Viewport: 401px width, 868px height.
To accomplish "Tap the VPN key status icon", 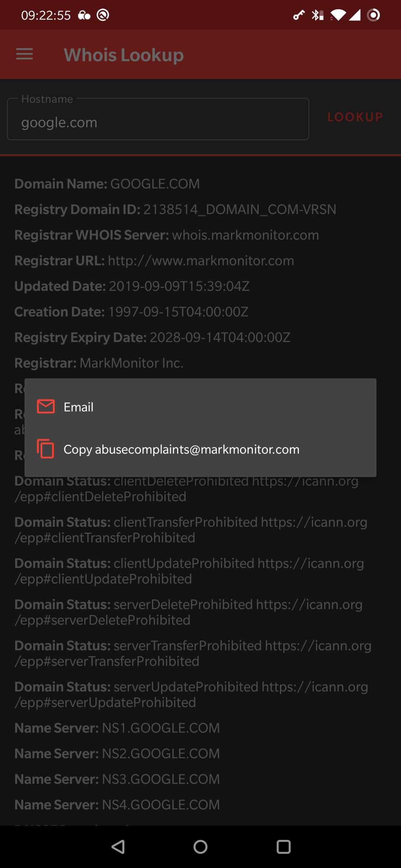I will pos(299,15).
